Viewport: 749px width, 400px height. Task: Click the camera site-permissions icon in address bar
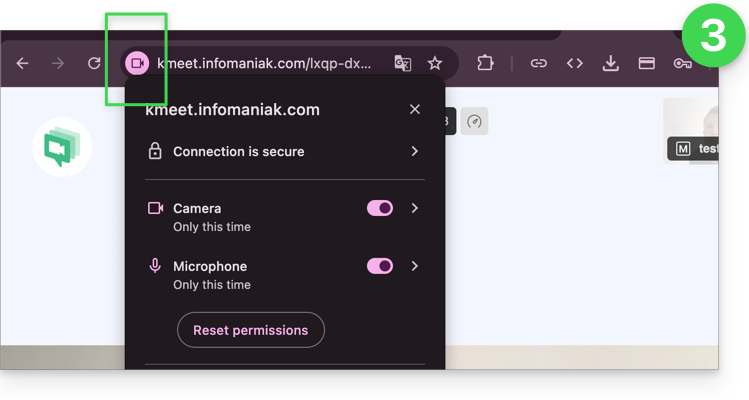coord(136,63)
